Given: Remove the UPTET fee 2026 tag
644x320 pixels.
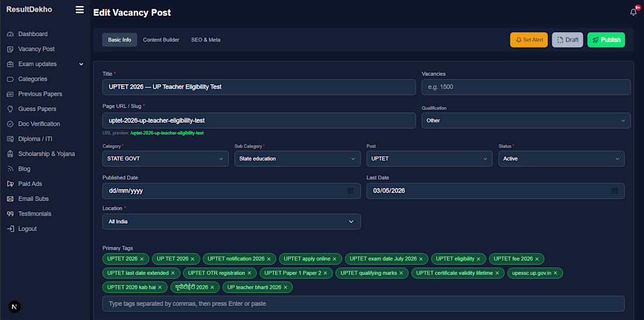Looking at the screenshot, I should [537, 259].
